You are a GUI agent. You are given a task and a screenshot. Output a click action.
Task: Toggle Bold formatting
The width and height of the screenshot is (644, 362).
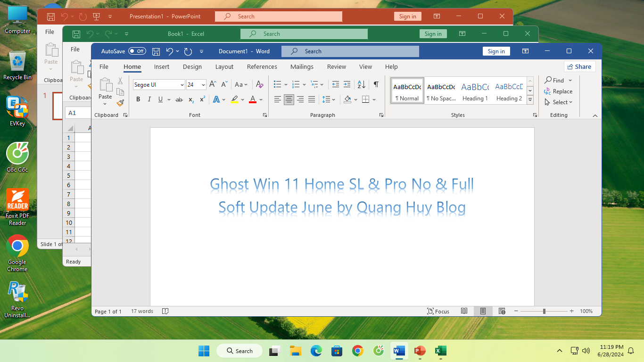click(138, 99)
